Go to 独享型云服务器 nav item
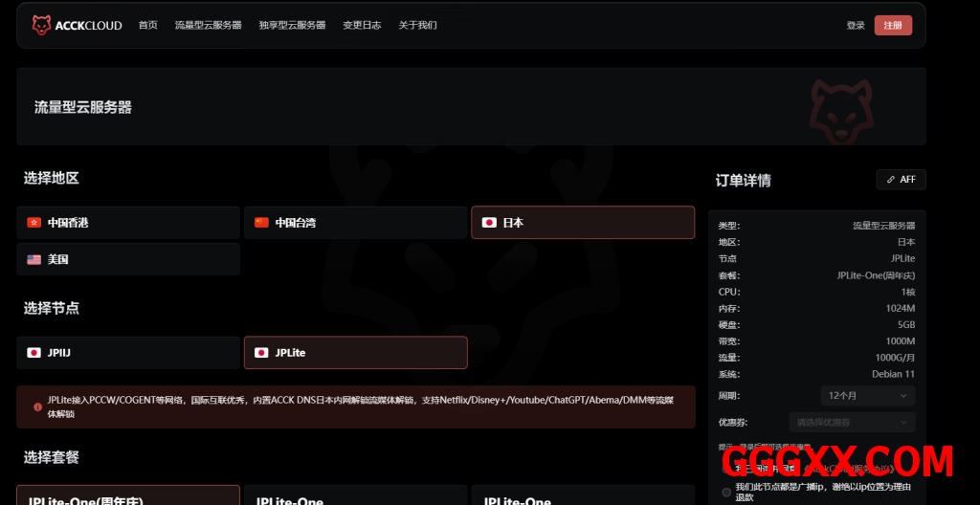This screenshot has width=980, height=505. point(292,26)
